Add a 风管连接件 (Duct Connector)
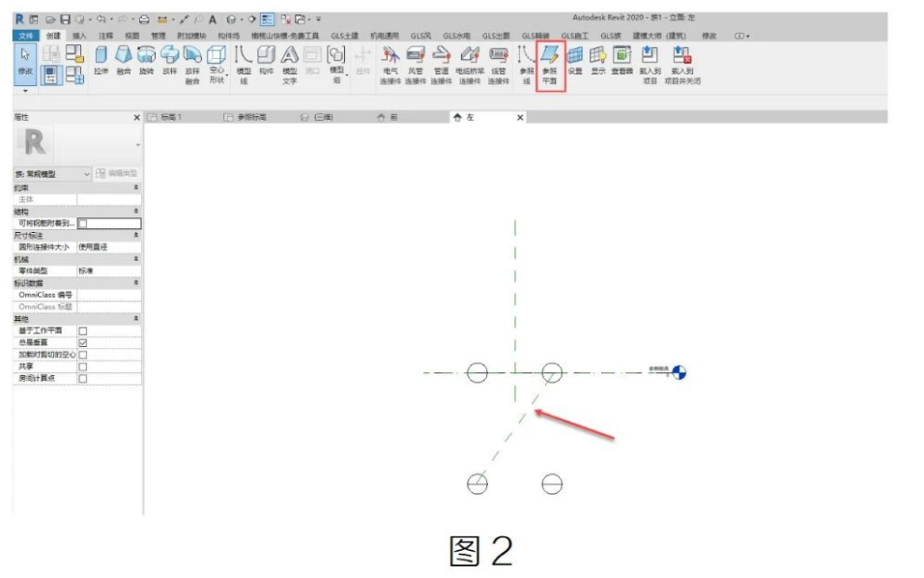The height and width of the screenshot is (578, 924). (x=416, y=65)
